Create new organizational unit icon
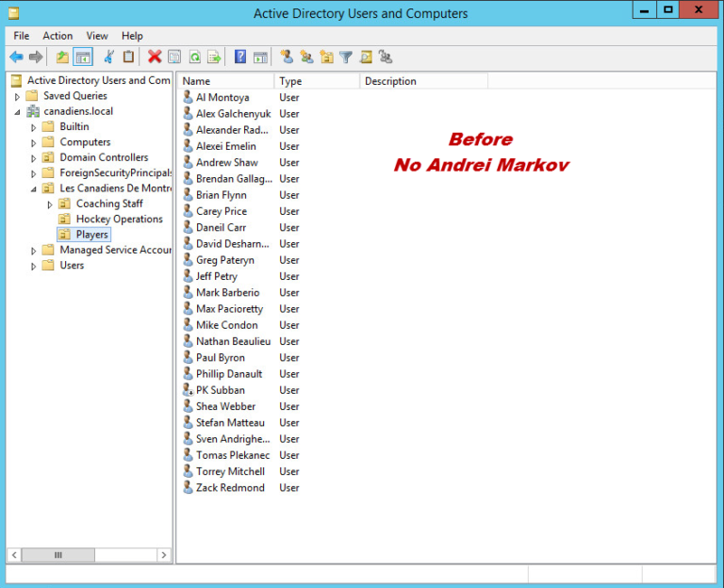Image resolution: width=724 pixels, height=588 pixels. [326, 57]
